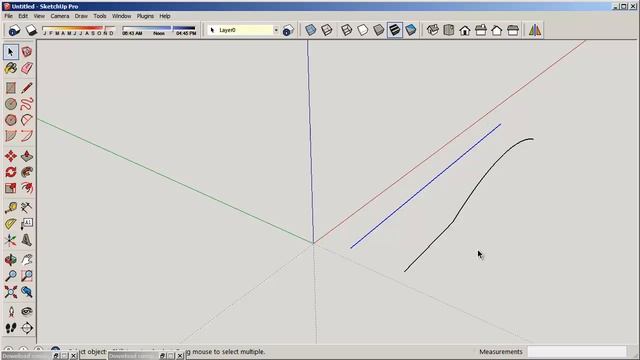Choose the 3D Text tool
This screenshot has width=640, height=360.
pos(27,240)
